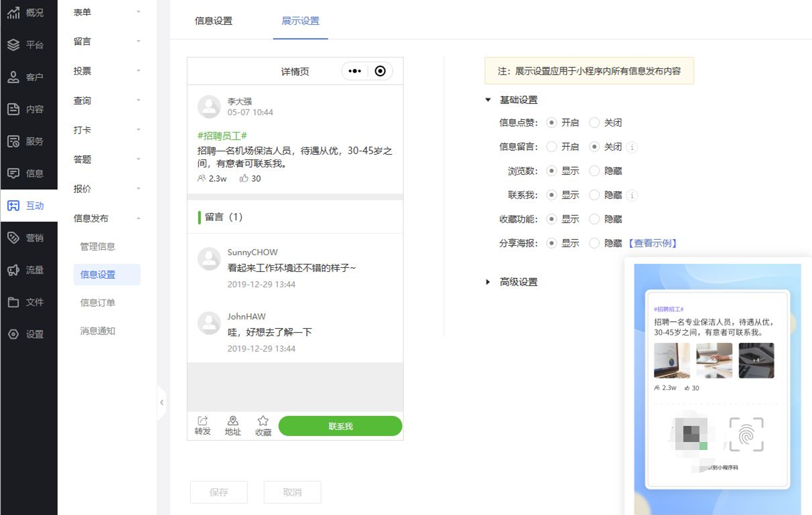This screenshot has width=812, height=515.
Task: Click the 收藏 star icon in preview
Action: point(263,421)
